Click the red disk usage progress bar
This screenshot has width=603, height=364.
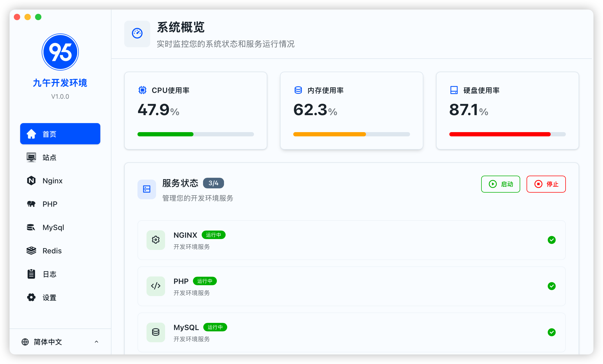pyautogui.click(x=499, y=134)
